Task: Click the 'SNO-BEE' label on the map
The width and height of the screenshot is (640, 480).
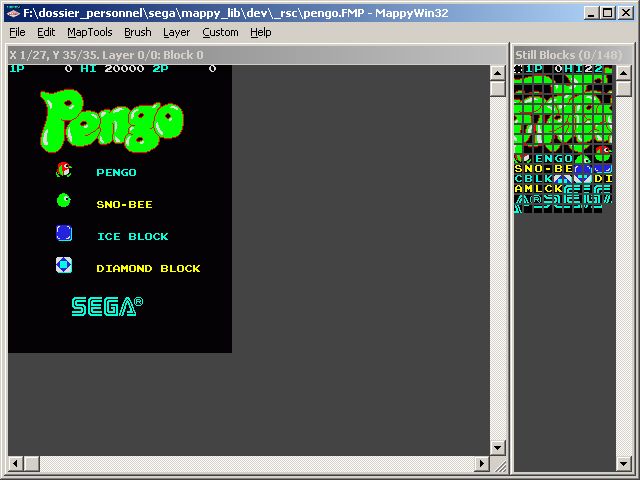Action: tap(124, 204)
